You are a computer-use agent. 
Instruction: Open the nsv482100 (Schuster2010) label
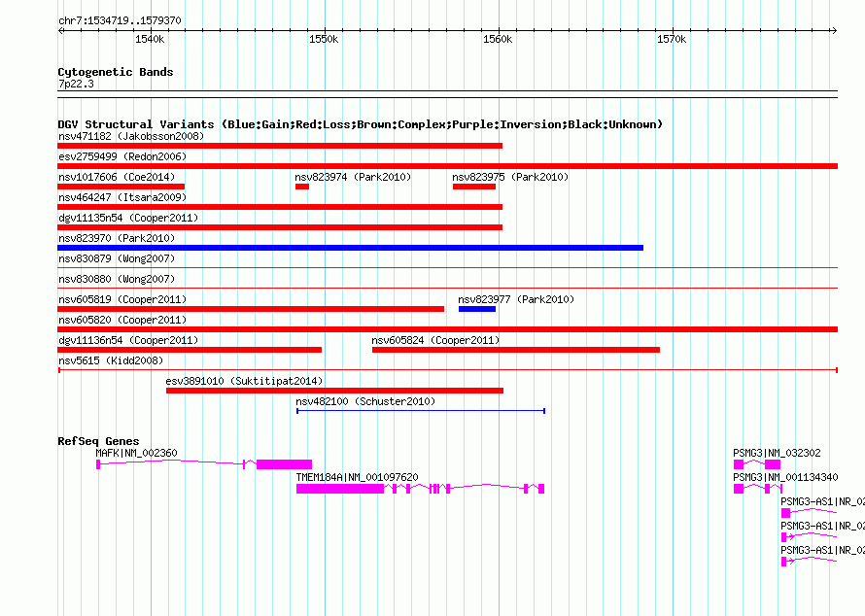[x=365, y=401]
